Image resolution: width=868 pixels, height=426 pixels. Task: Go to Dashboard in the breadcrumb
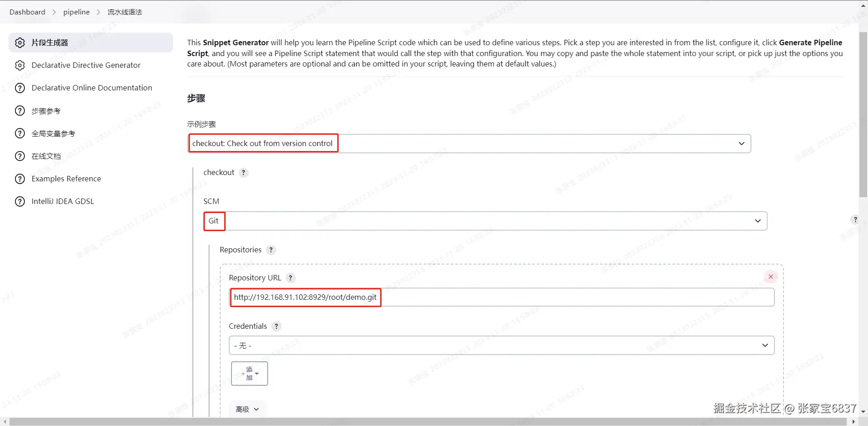click(27, 12)
